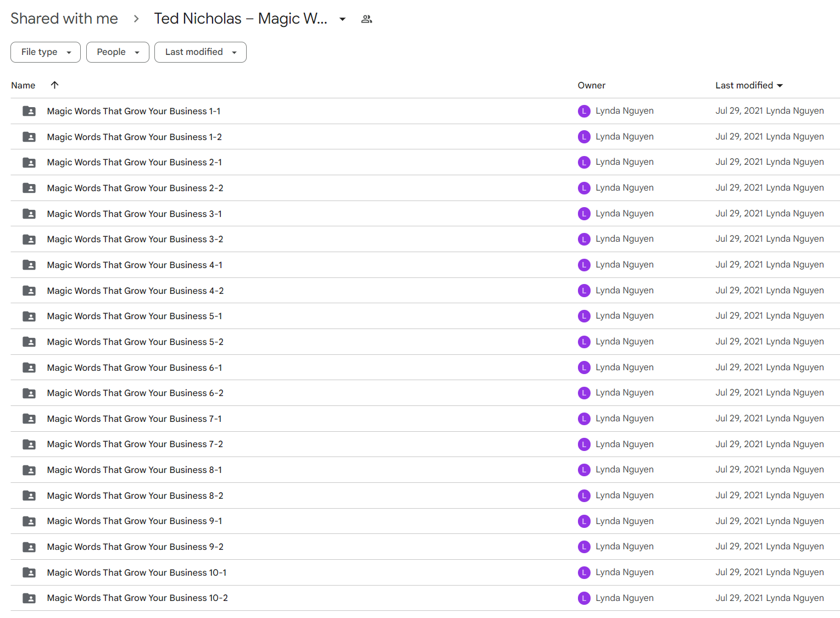The image size is (840, 618).
Task: Open the File type filter dropdown
Action: click(x=46, y=52)
